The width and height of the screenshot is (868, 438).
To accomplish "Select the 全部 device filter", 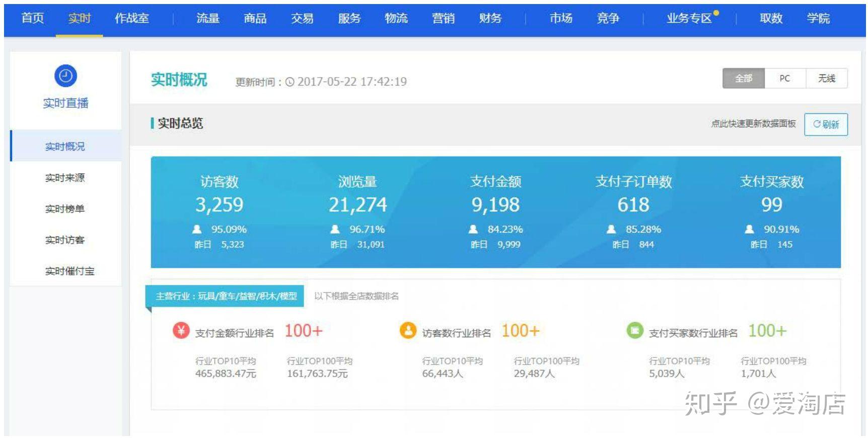I will pos(744,79).
